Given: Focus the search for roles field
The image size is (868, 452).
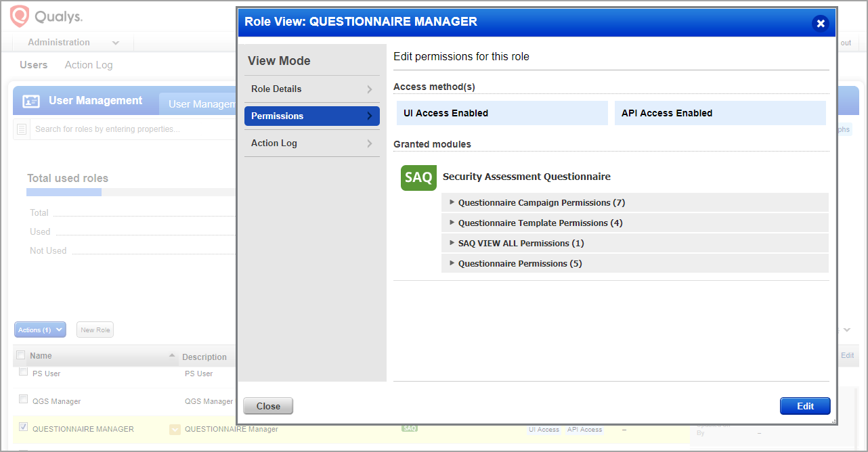Looking at the screenshot, I should 134,129.
